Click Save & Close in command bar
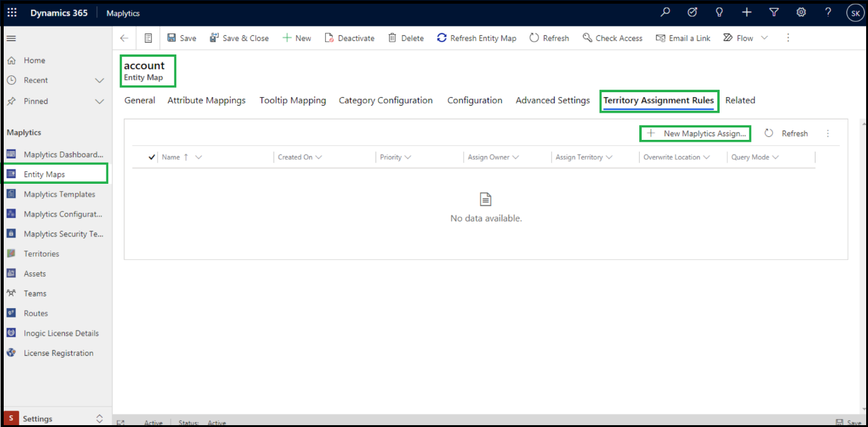 [x=239, y=38]
